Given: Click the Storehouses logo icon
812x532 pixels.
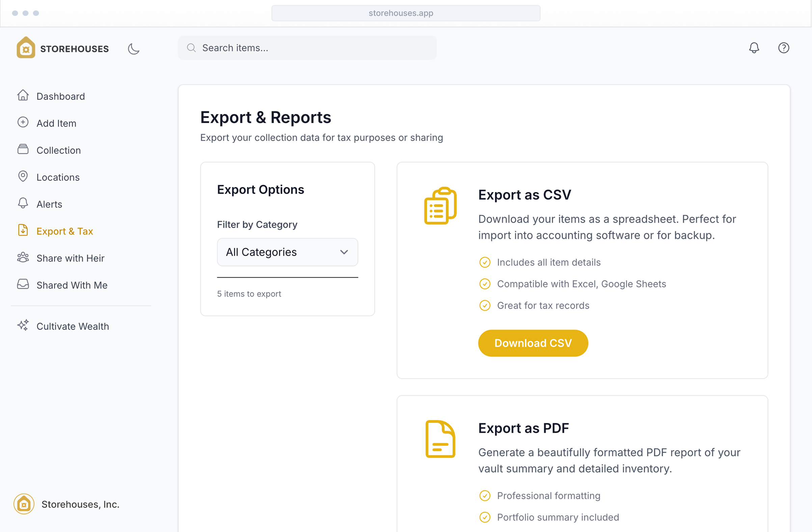Looking at the screenshot, I should (26, 48).
